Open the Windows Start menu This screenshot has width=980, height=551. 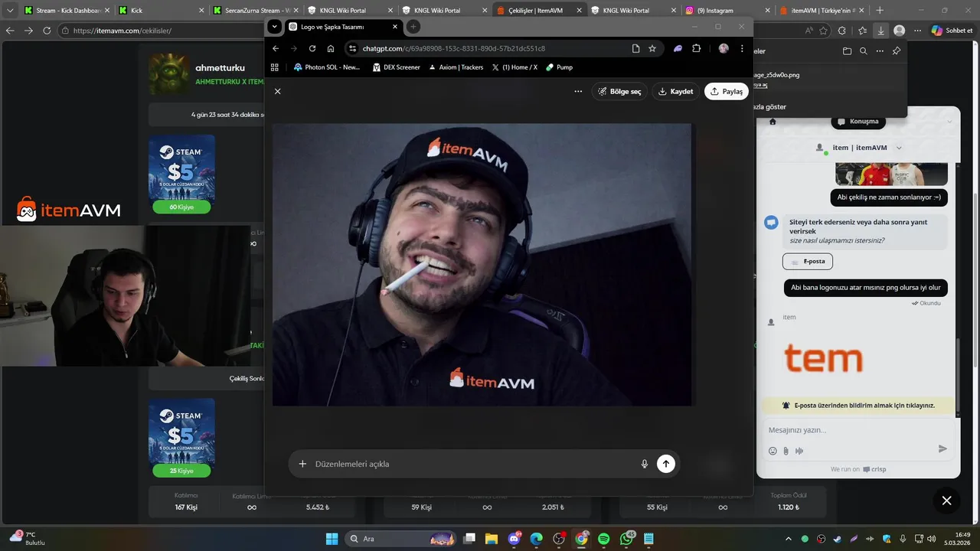pyautogui.click(x=332, y=539)
